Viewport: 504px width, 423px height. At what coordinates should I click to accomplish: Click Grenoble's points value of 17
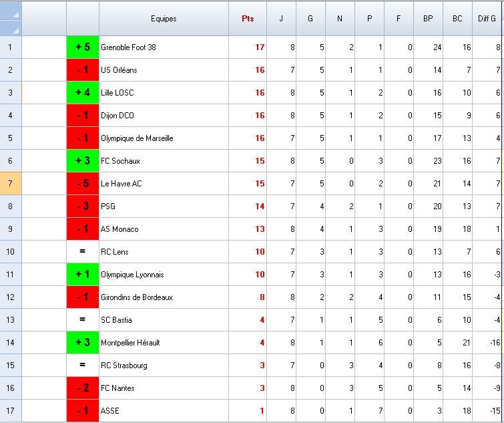pos(260,47)
